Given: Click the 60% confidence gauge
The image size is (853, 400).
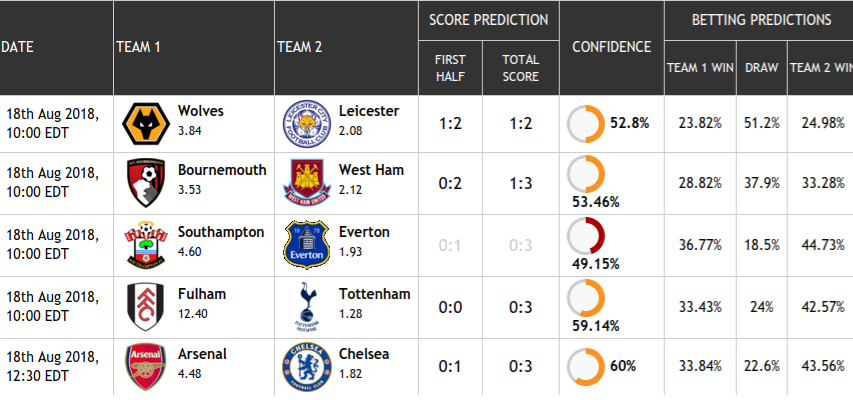Looking at the screenshot, I should point(586,367).
